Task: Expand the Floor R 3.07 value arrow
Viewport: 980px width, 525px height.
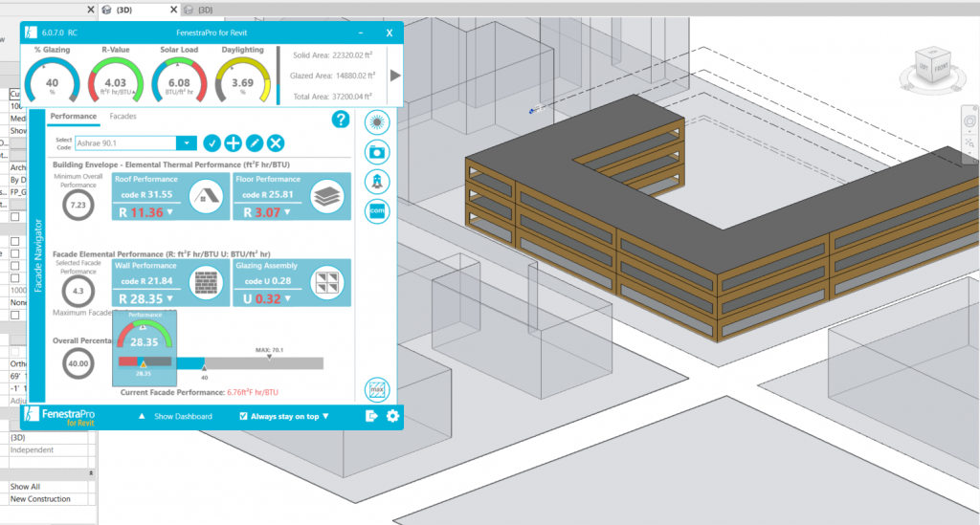Action: [287, 212]
